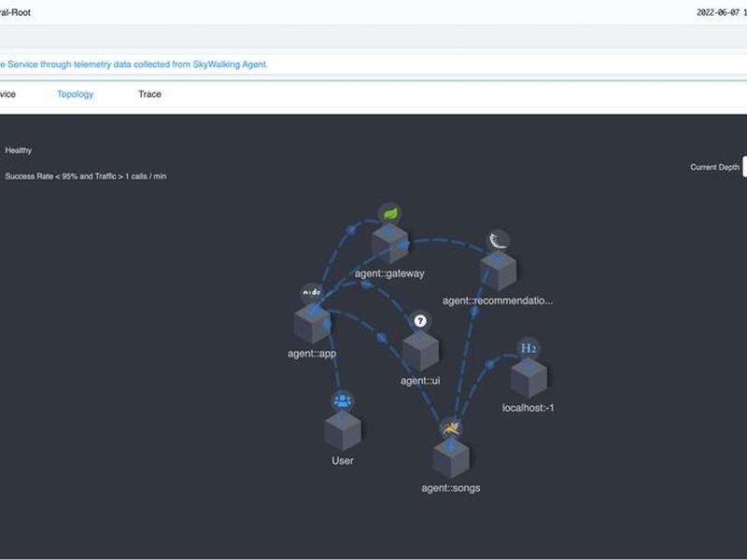Click the H2 database icon above localhost:-1
Viewport: 747px width, 560px height.
point(529,348)
